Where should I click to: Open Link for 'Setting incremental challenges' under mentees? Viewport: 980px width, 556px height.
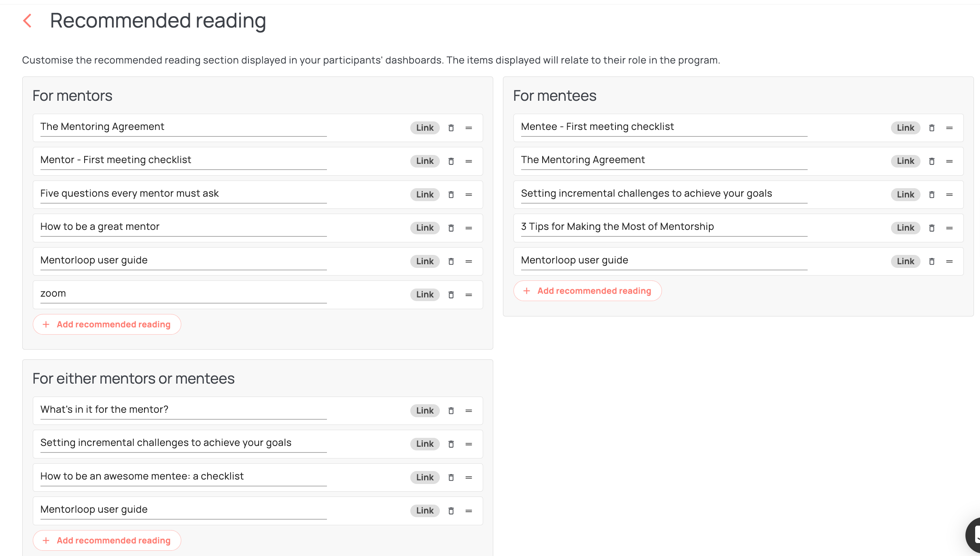click(906, 195)
